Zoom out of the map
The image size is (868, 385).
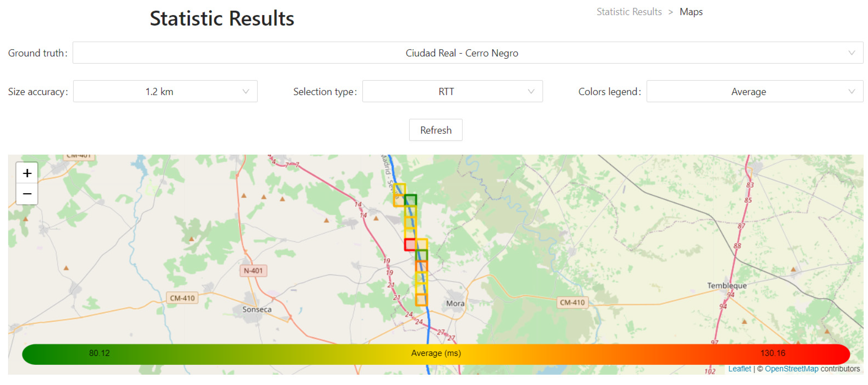(27, 194)
